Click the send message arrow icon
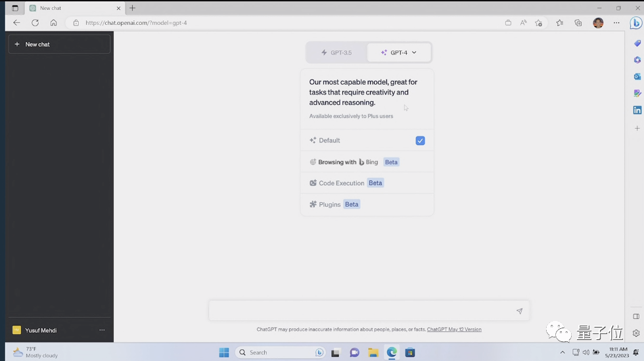The image size is (644, 361). click(519, 311)
